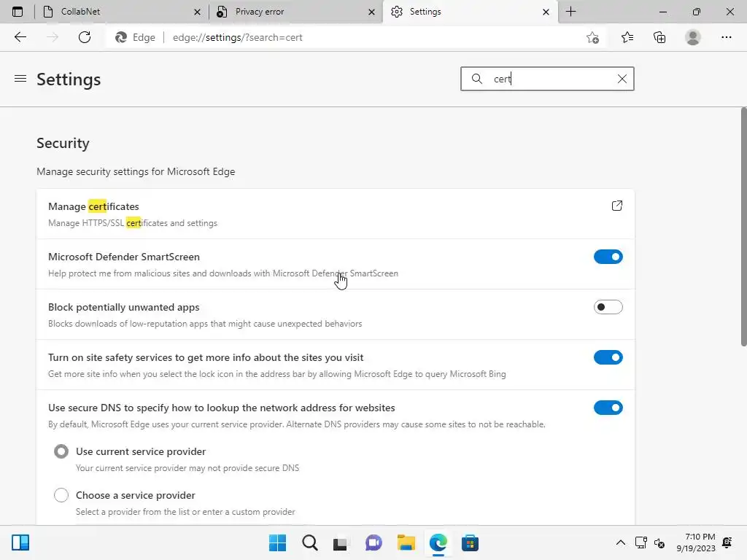
Task: Open the clock and date flyout
Action: (695, 542)
